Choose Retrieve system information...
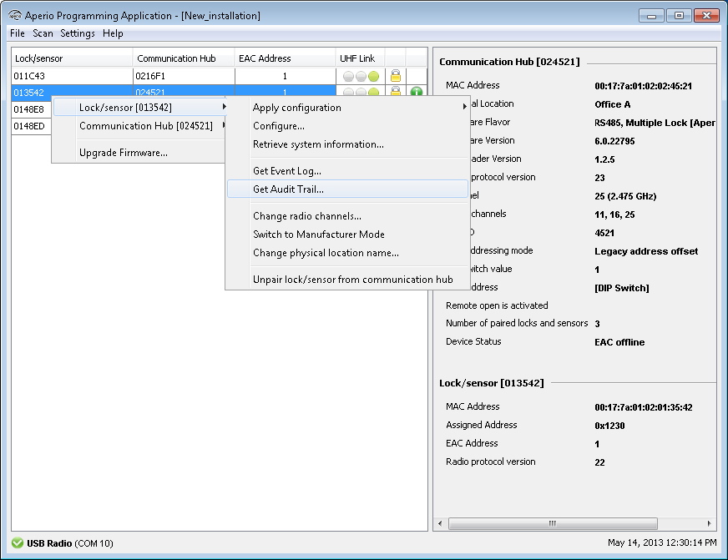The image size is (728, 560). (347, 144)
